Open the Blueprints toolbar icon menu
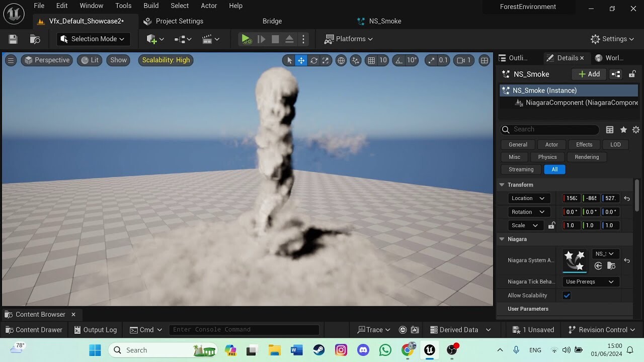The width and height of the screenshot is (644, 362). tap(180, 39)
